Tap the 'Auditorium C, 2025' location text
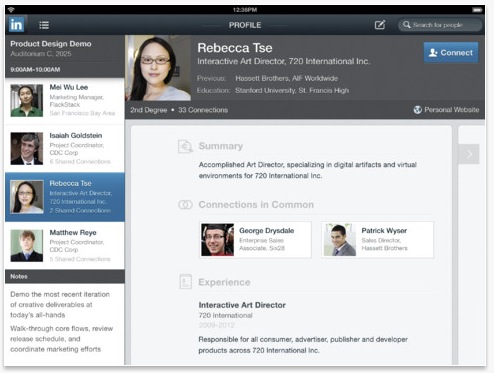Viewport: 494px width, 373px height. point(41,54)
